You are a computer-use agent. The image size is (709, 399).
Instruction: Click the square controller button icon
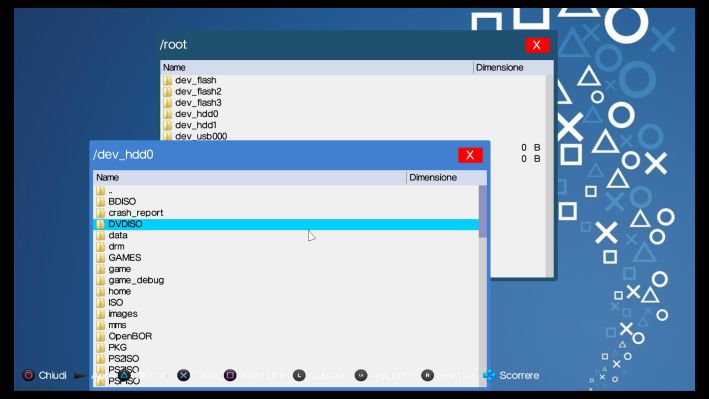click(x=230, y=375)
